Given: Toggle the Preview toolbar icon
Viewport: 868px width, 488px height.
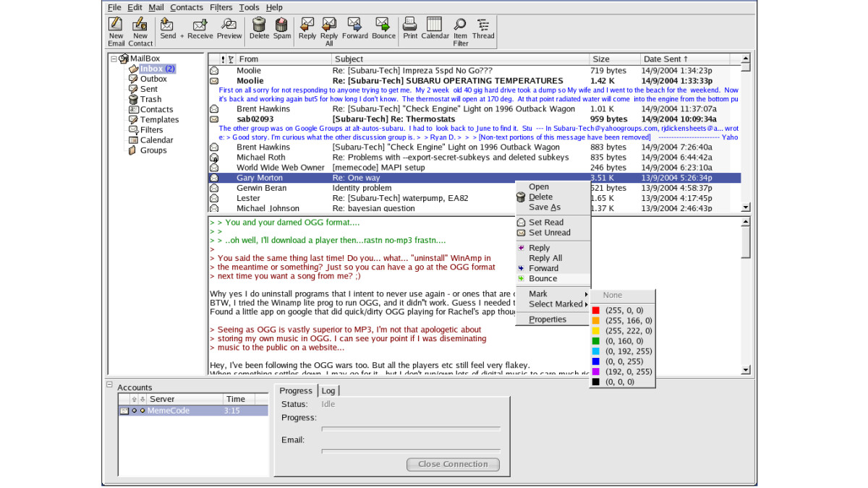Looking at the screenshot, I should (x=229, y=28).
